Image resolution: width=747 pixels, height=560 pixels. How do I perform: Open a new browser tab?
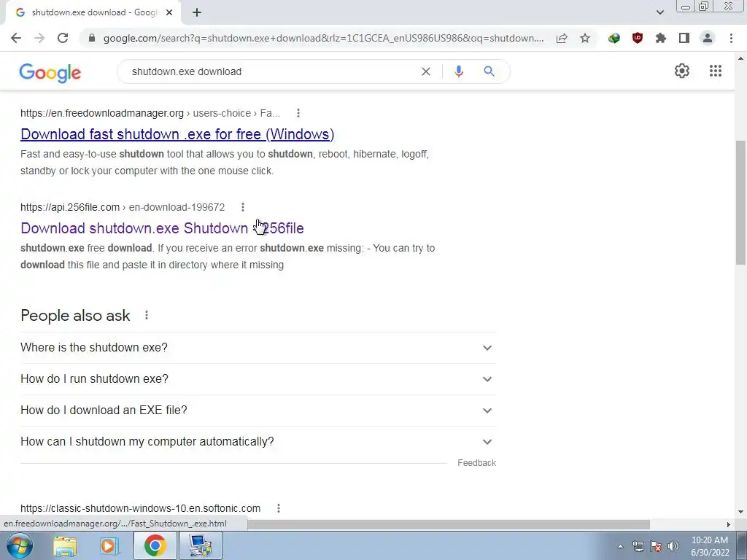(x=197, y=13)
